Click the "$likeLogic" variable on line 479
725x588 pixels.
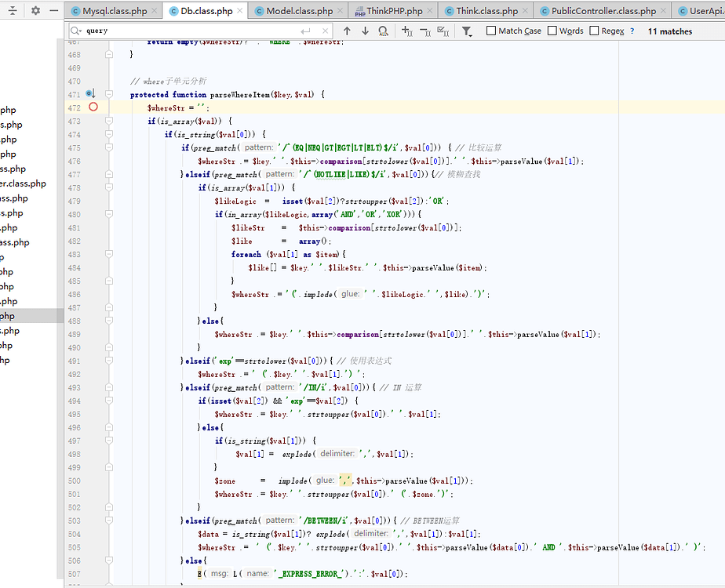tap(235, 201)
